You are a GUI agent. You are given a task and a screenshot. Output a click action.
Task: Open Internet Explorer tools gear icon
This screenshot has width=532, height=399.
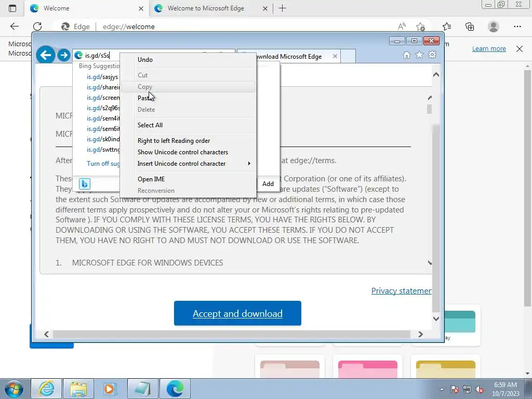tap(432, 55)
